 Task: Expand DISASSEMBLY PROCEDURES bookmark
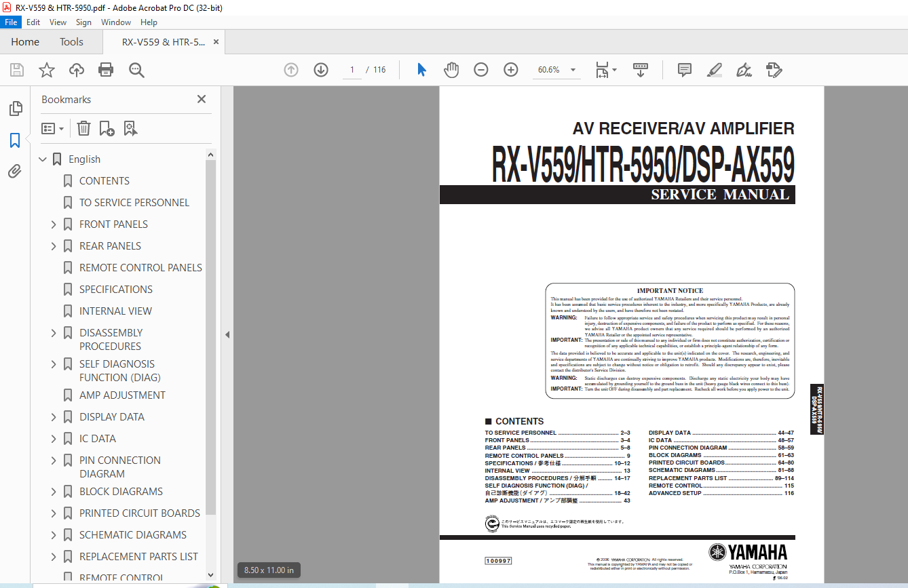click(x=54, y=333)
